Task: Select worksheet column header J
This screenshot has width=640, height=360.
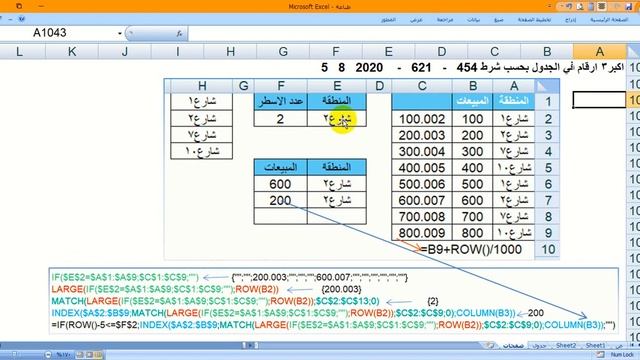Action: pyautogui.click(x=125, y=52)
